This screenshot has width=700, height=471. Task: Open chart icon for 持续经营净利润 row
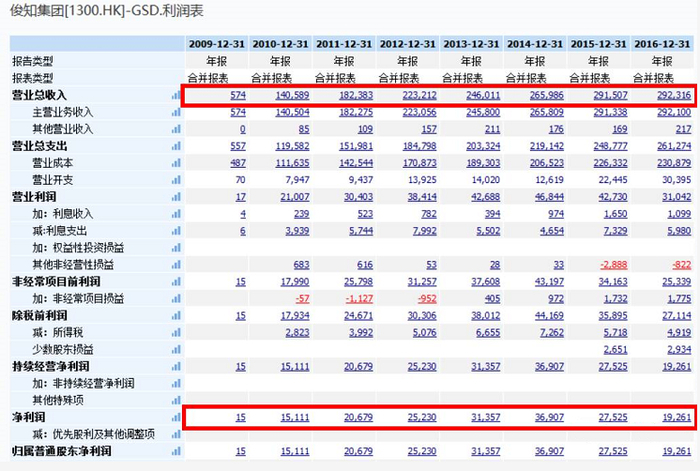point(176,367)
